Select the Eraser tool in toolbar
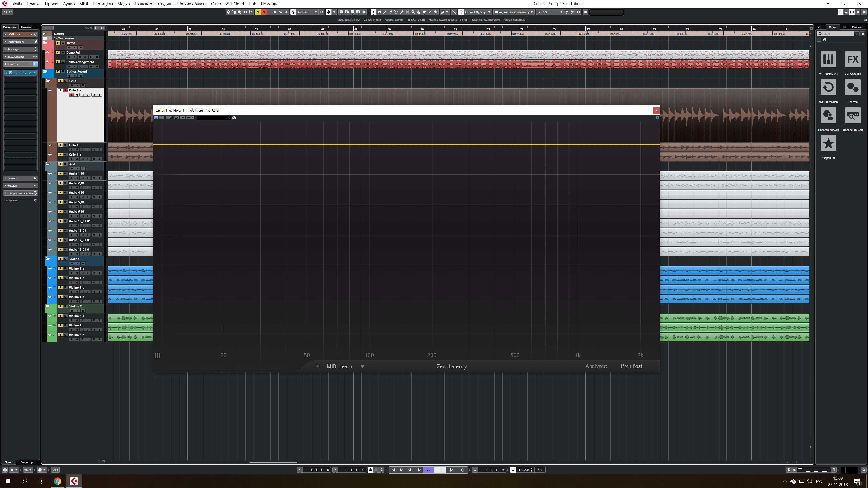 click(391, 12)
